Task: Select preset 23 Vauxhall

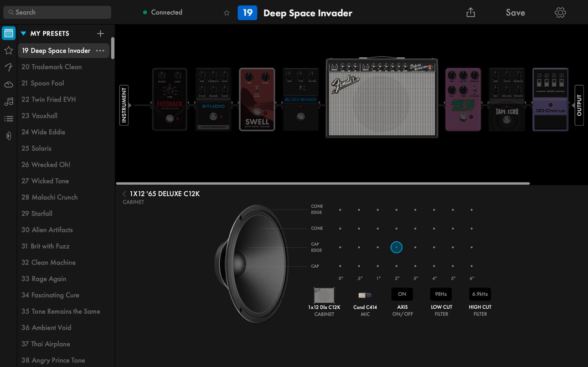Action: (64, 116)
